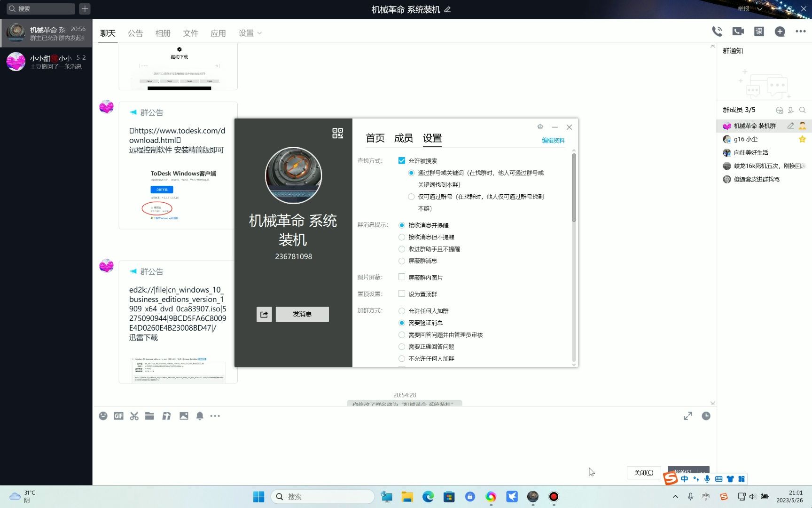Viewport: 812px width, 508px height.
Task: Uncheck the 允许被搜索 checkbox
Action: coord(402,160)
